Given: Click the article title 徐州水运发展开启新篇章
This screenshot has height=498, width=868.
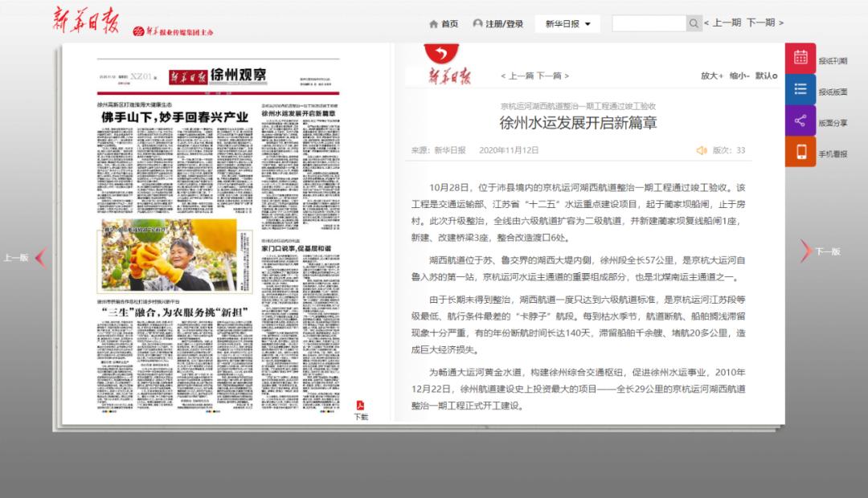Looking at the screenshot, I should click(578, 123).
